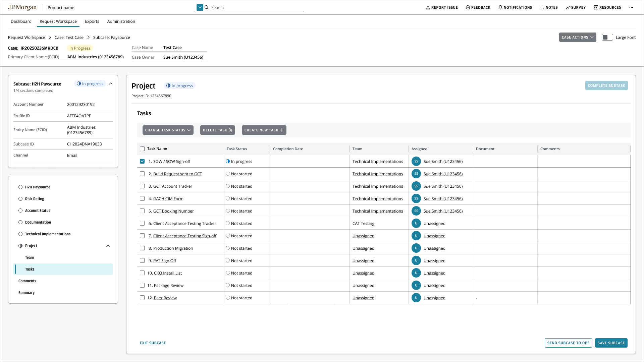Image resolution: width=644 pixels, height=362 pixels.
Task: Switch to the Exports tab
Action: (92, 21)
